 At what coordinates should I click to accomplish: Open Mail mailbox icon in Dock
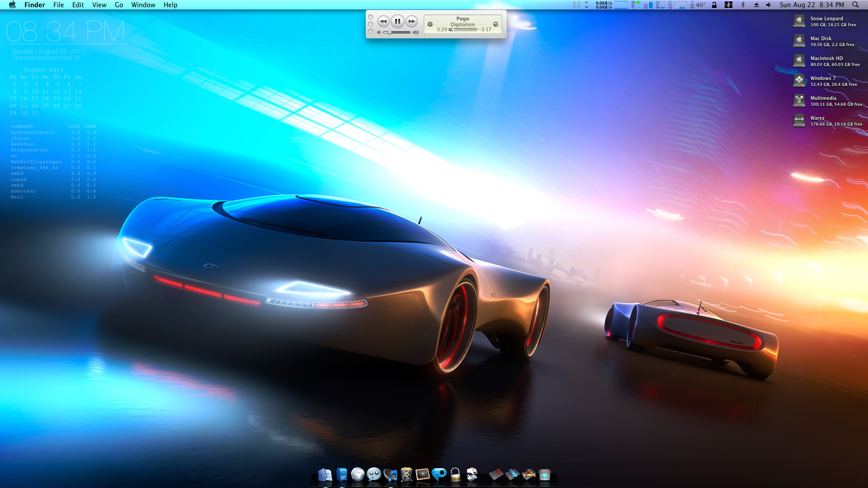(x=342, y=475)
